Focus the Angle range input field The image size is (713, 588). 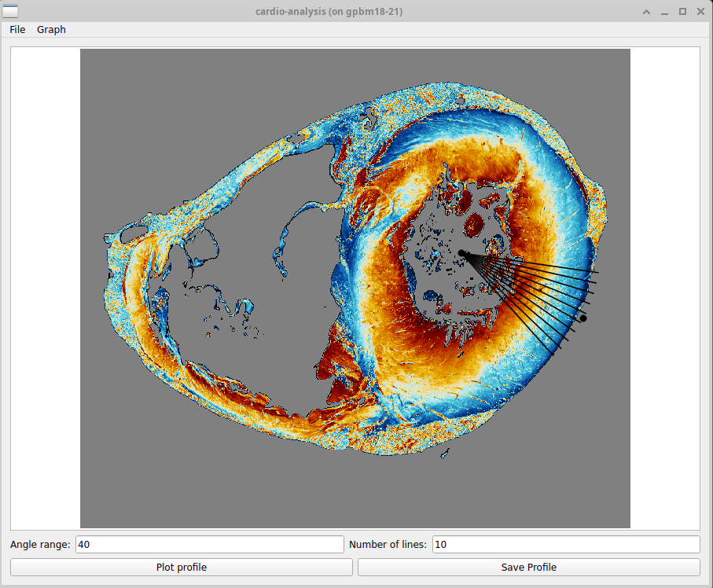tap(209, 544)
